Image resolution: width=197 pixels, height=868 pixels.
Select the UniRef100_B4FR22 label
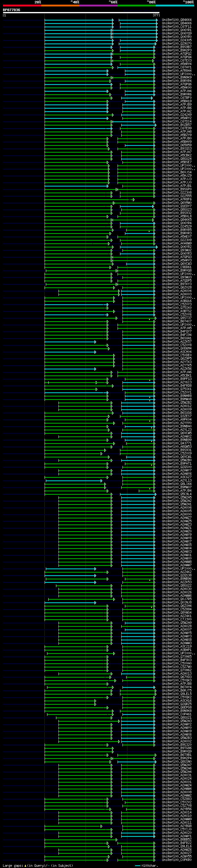[177, 843]
